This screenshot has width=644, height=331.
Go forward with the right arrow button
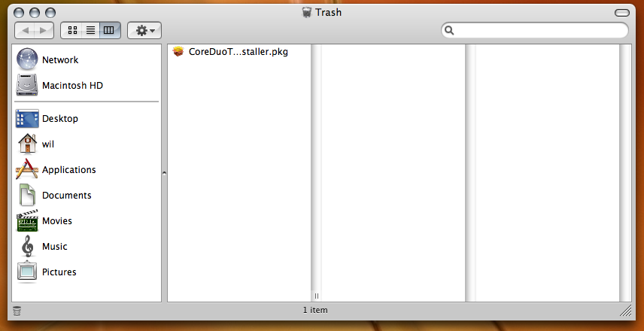coord(44,30)
